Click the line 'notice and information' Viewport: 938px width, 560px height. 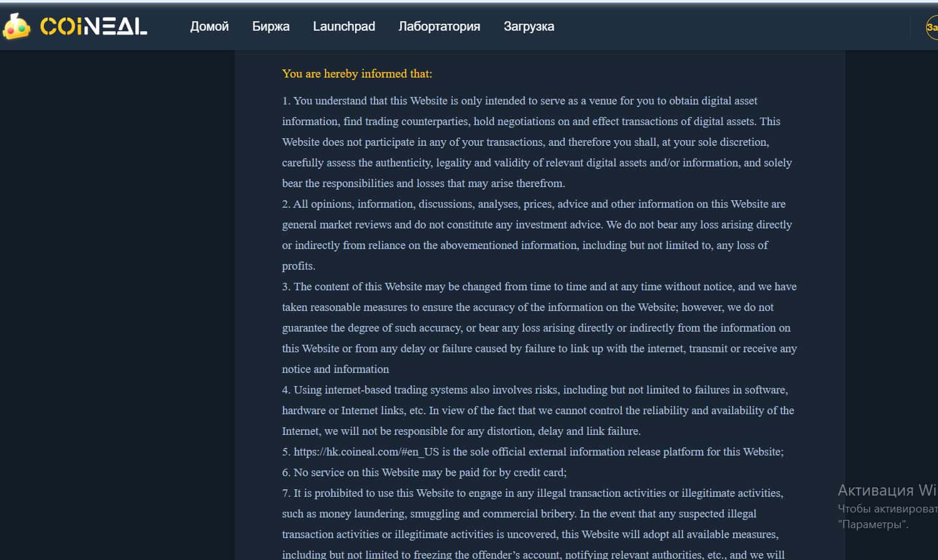click(336, 369)
